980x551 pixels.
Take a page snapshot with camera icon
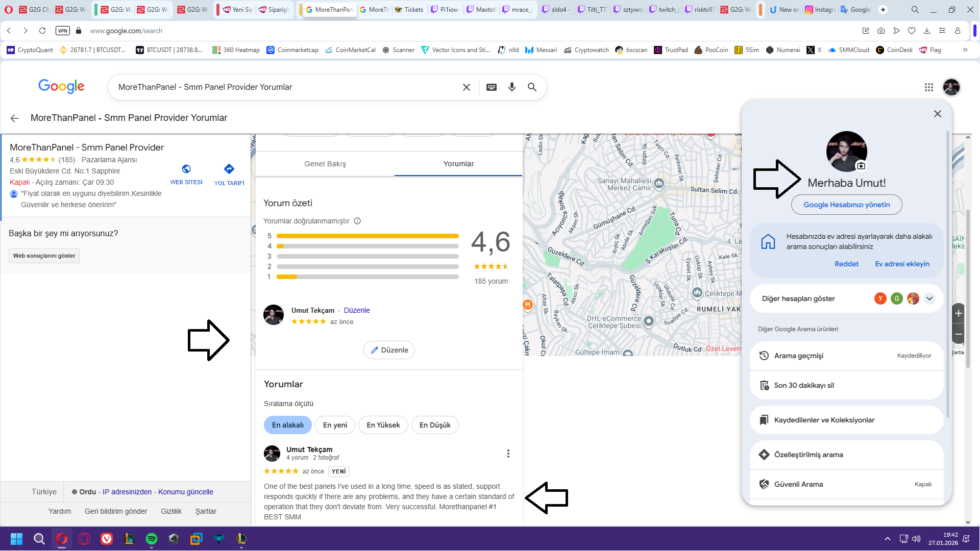click(x=881, y=31)
